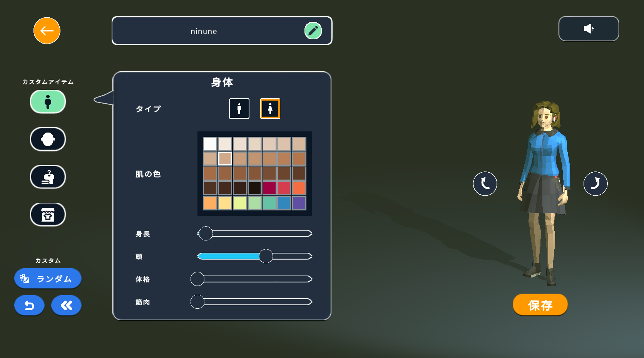Choose the purple skin color swatch
Image resolution: width=644 pixels, height=358 pixels.
coord(299,203)
